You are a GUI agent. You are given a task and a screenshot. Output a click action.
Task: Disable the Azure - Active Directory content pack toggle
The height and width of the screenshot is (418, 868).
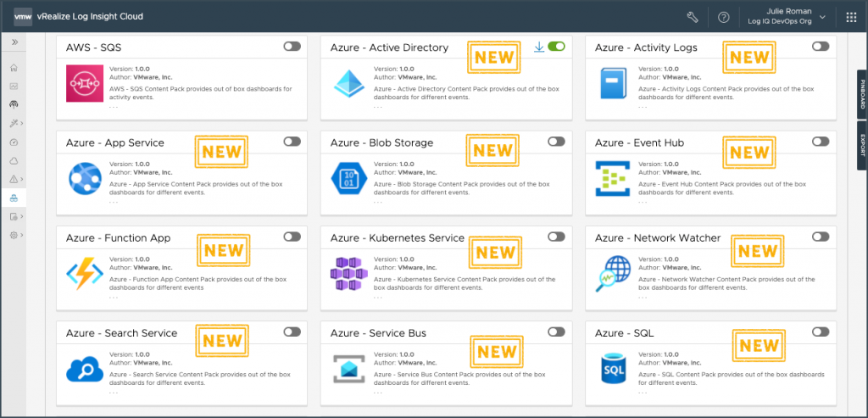556,47
